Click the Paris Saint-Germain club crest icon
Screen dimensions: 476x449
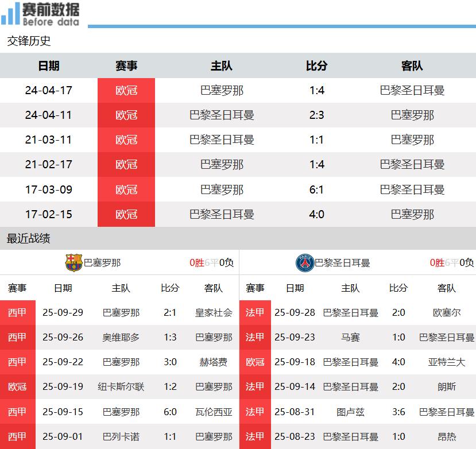click(x=305, y=263)
